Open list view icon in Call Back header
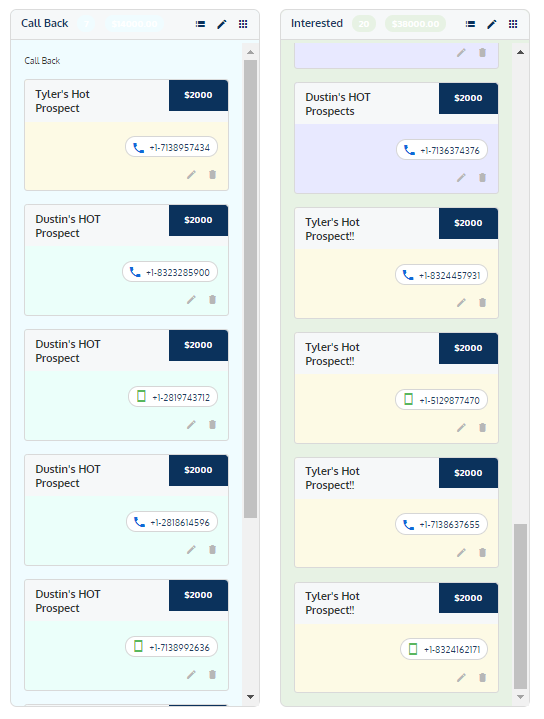The image size is (544, 719). click(x=200, y=24)
